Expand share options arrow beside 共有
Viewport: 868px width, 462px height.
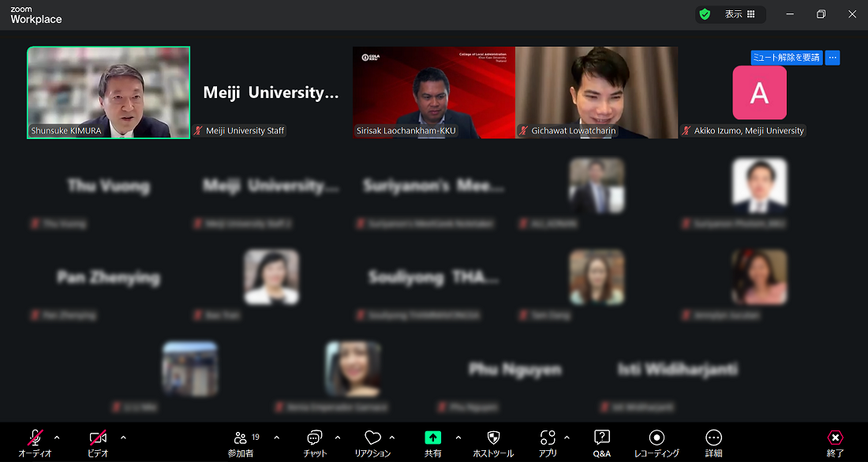click(458, 438)
